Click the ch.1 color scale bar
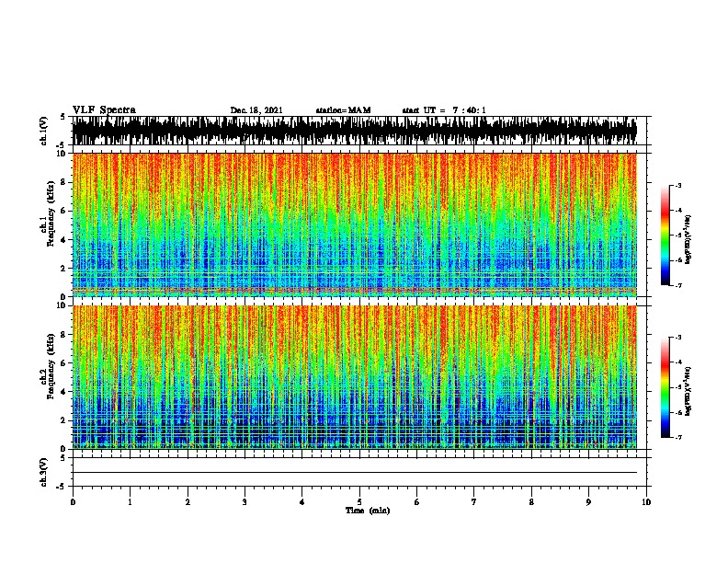The image size is (728, 563). (x=665, y=236)
